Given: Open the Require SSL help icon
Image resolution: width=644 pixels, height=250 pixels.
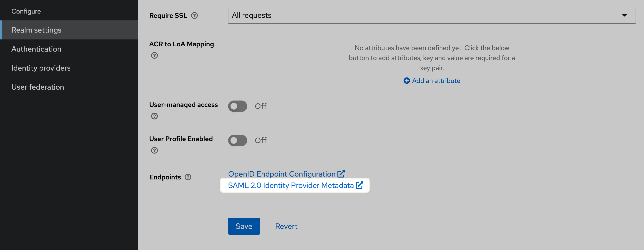Looking at the screenshot, I should 194,15.
